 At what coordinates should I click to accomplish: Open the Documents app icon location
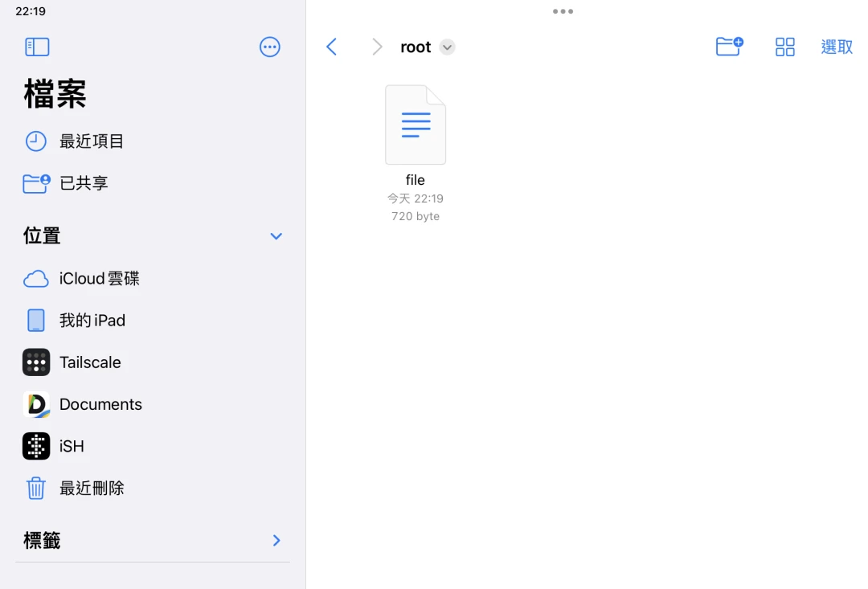[36, 404]
